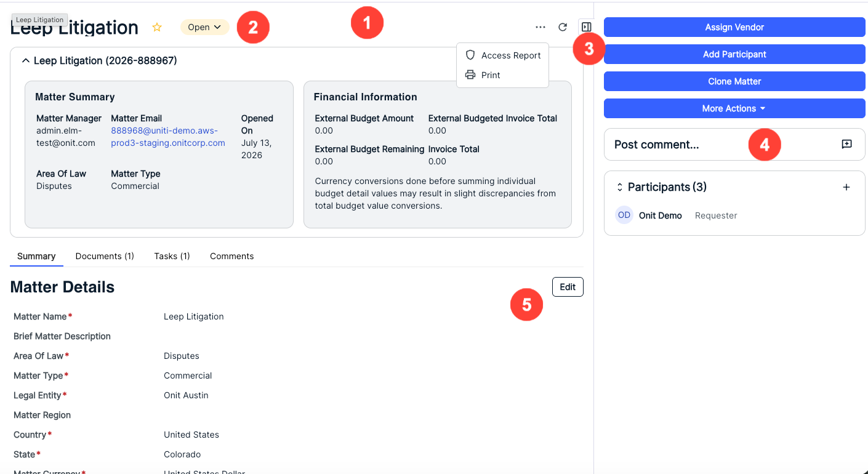
Task: Open the three-dot more options menu
Action: (540, 27)
